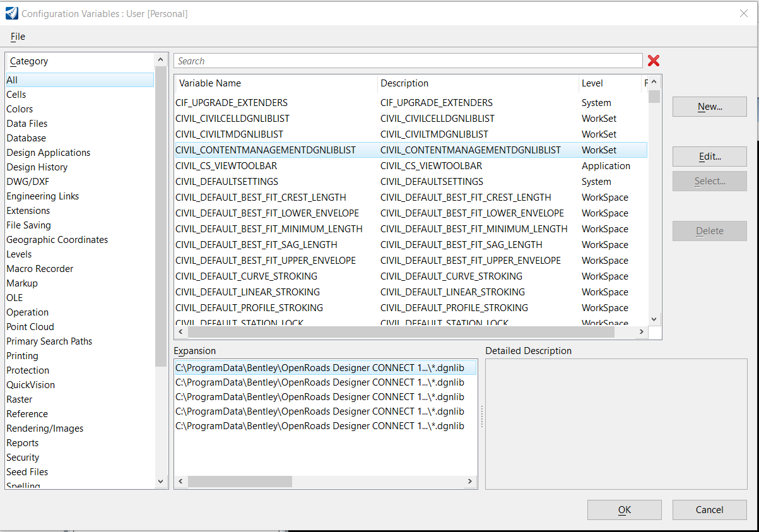
Task: Select the Levels category
Action: [x=79, y=254]
